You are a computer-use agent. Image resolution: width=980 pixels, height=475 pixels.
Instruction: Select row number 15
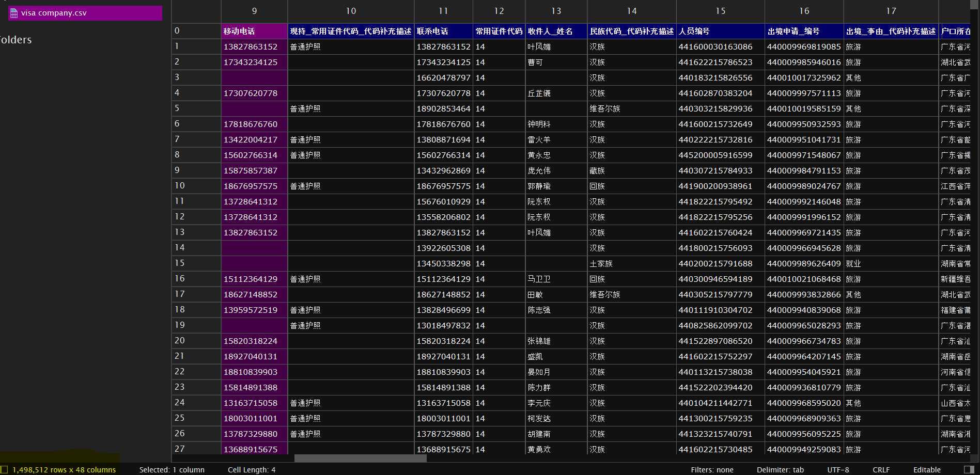[196, 263]
